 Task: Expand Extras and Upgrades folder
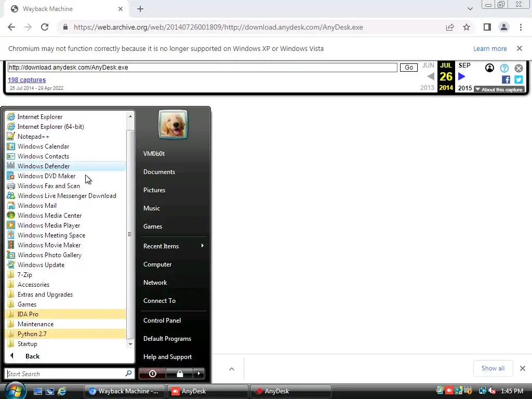(66, 294)
